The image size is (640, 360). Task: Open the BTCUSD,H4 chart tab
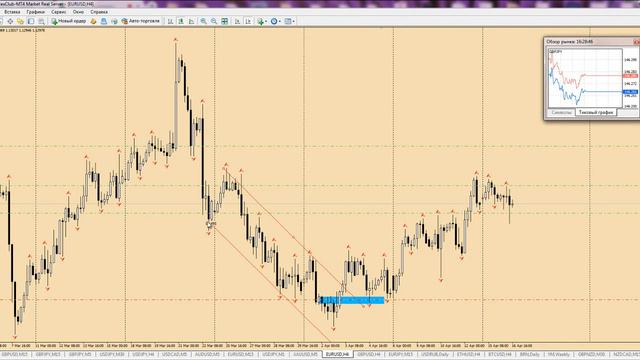click(x=500, y=354)
